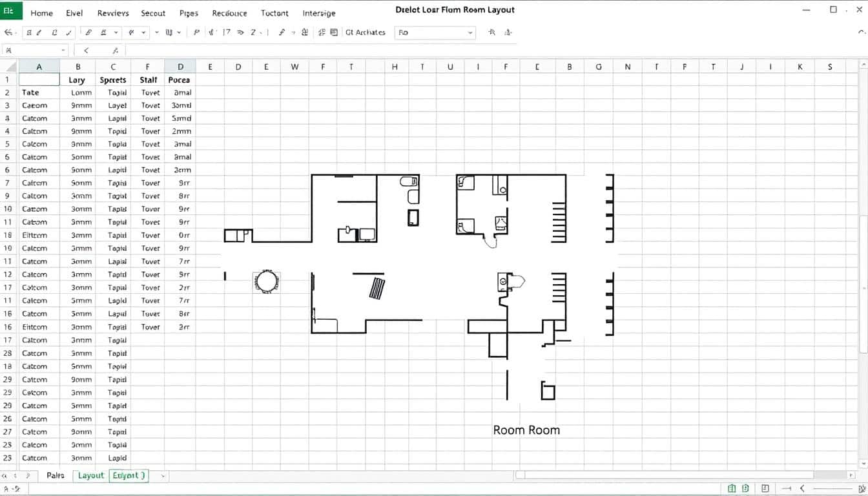The image size is (868, 496).
Task: Click the Z sort icon in toolbar
Action: coord(254,32)
